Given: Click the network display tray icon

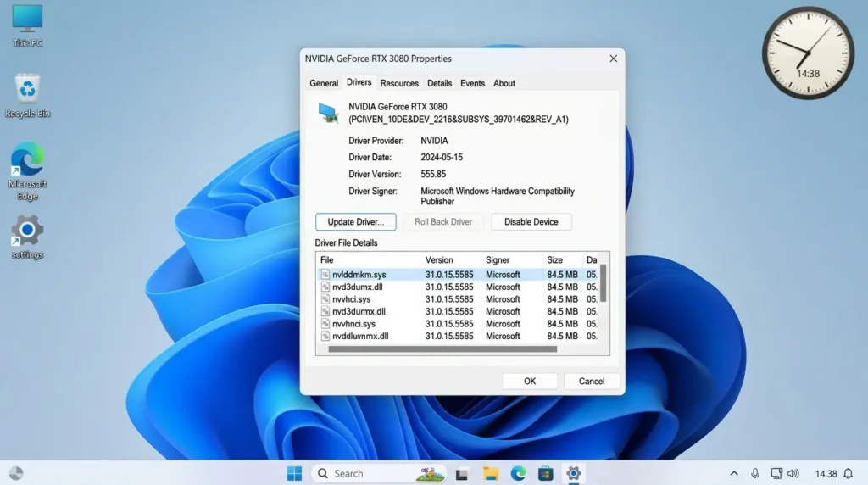Looking at the screenshot, I should point(776,473).
